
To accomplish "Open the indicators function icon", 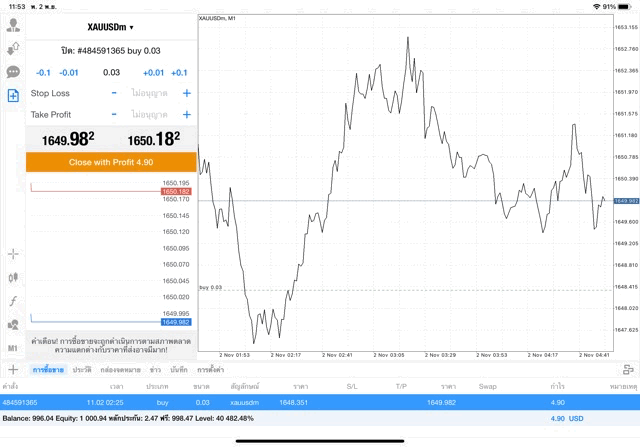I will click(13, 301).
